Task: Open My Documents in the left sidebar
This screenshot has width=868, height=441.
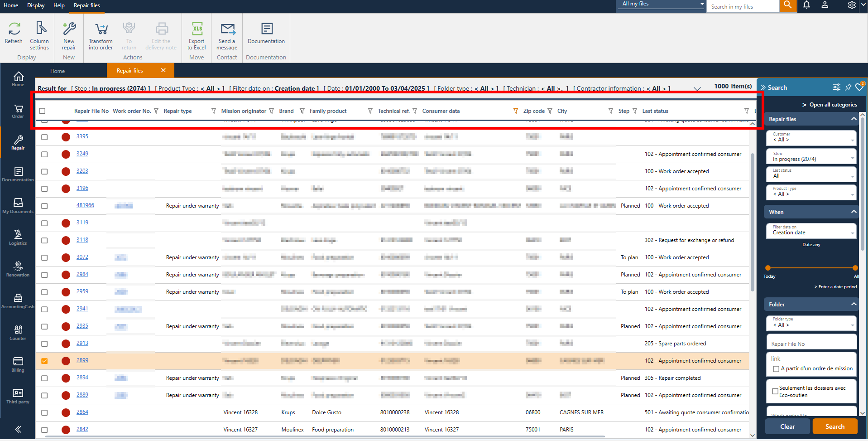Action: (x=18, y=206)
